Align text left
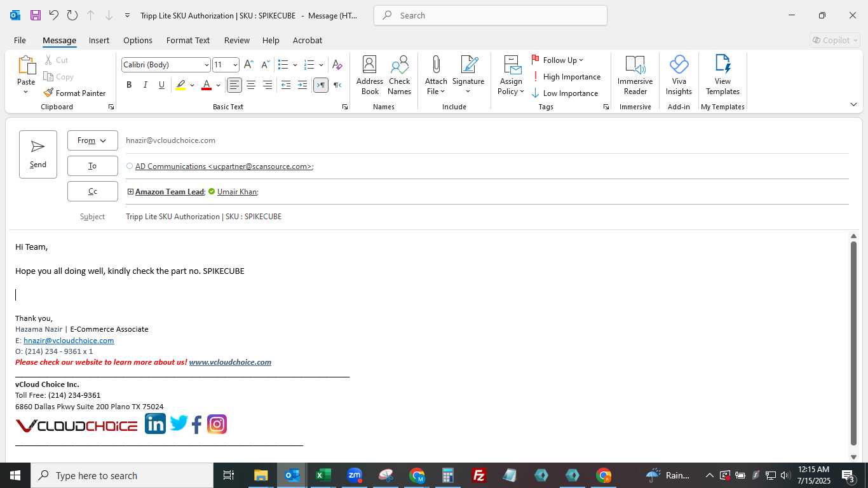The width and height of the screenshot is (868, 488). point(234,85)
